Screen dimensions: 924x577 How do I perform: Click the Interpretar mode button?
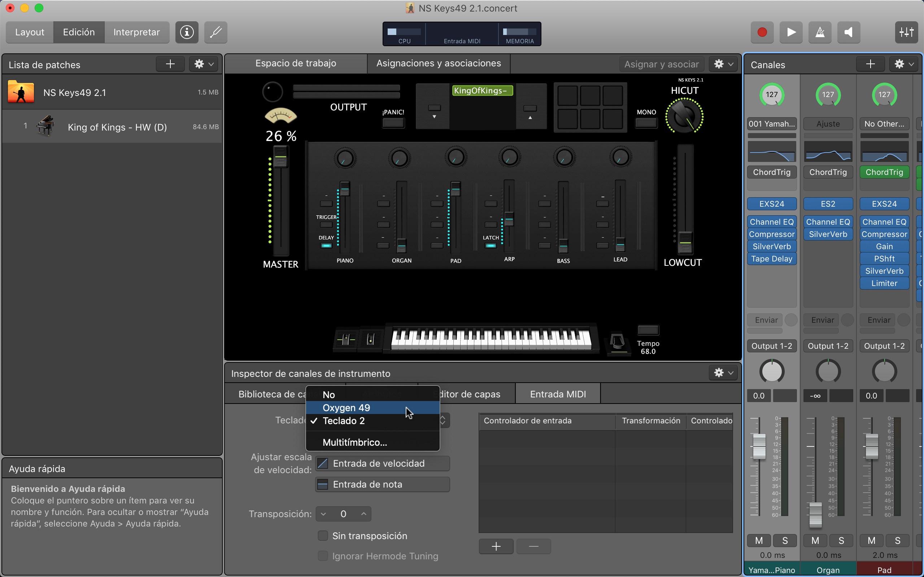(x=136, y=32)
